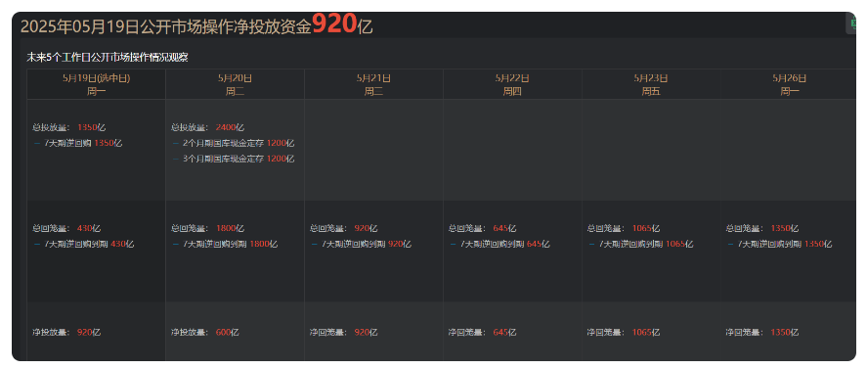
Task: Click heading 未来5个工作日公开市场操作情况观察
Action: [x=108, y=57]
